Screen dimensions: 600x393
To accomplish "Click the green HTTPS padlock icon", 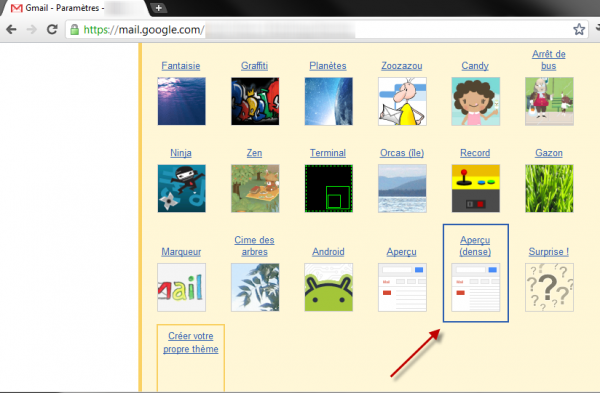I will [x=75, y=29].
